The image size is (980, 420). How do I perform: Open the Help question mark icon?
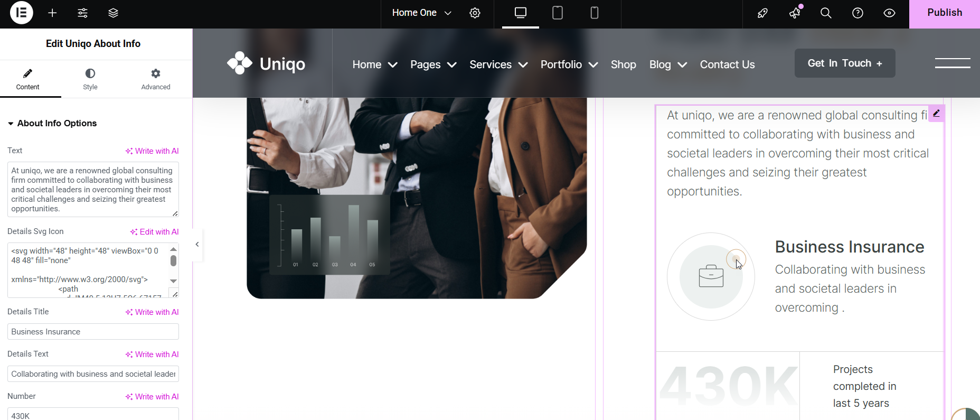(858, 13)
